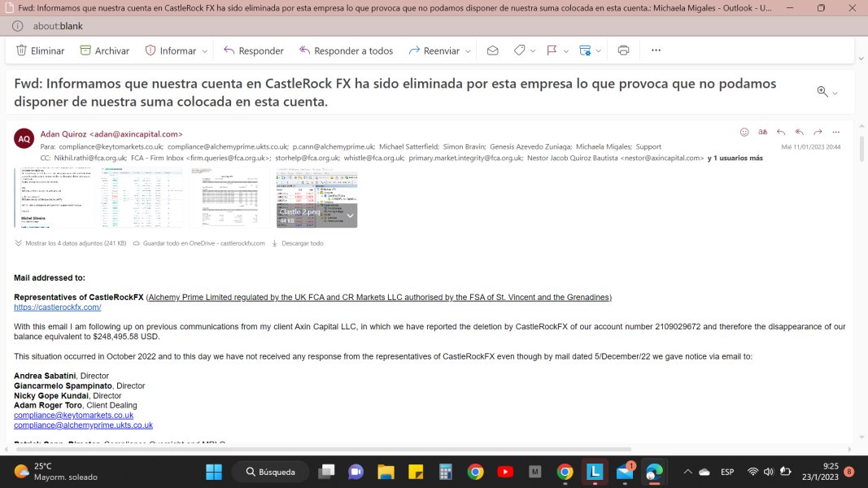
Task: Open the Clastle 2.png attachment chevron
Action: coord(350,216)
